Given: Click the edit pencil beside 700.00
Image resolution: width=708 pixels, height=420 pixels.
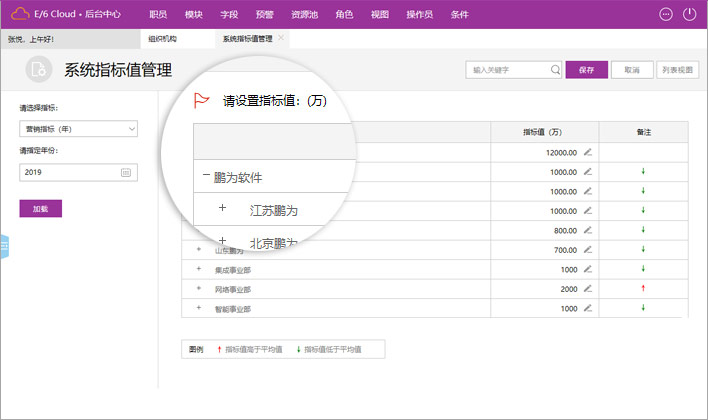Looking at the screenshot, I should coord(588,250).
